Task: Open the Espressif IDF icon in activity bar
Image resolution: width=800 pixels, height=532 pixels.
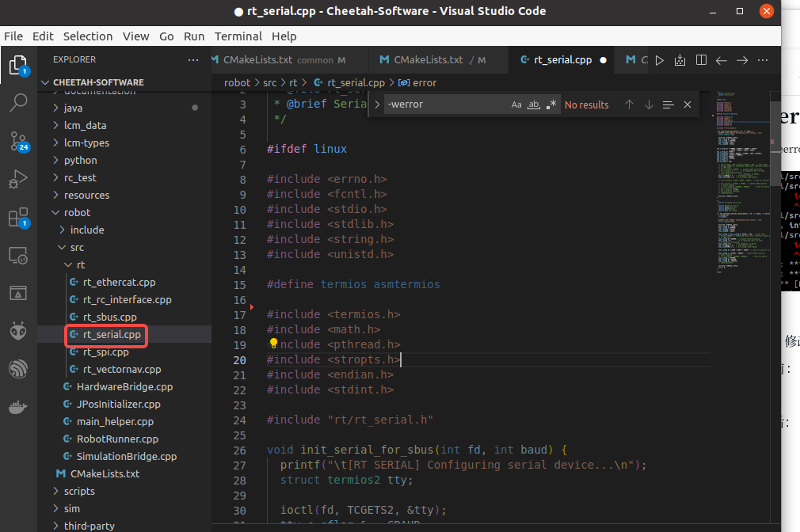Action: pyautogui.click(x=18, y=369)
